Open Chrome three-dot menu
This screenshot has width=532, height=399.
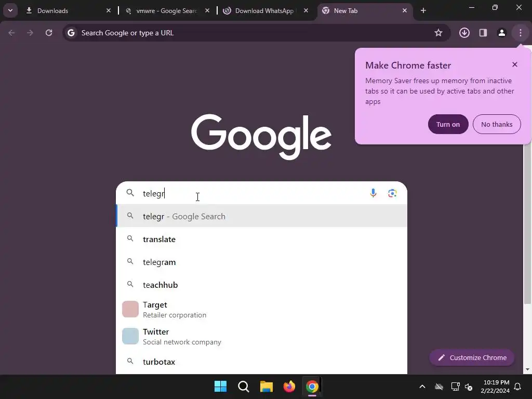[521, 33]
